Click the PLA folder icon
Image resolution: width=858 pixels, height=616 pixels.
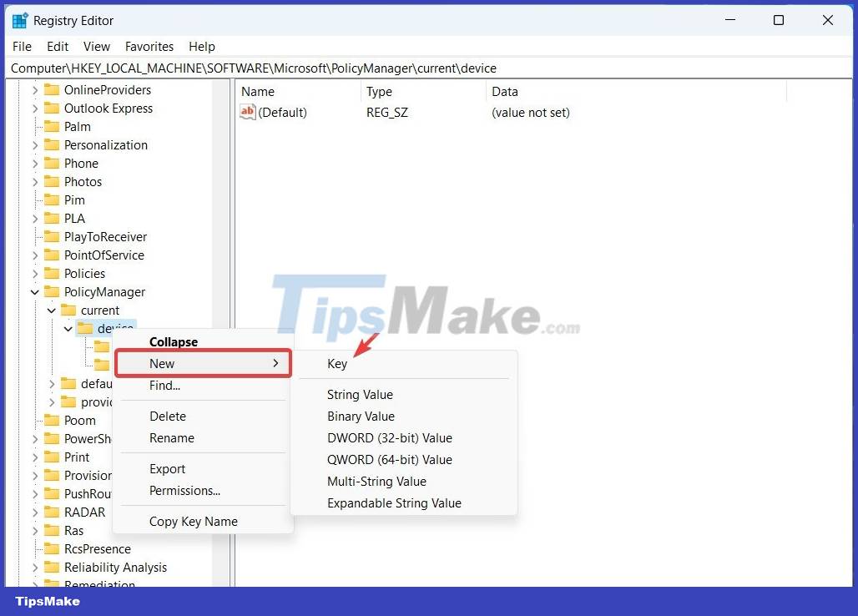click(x=52, y=219)
